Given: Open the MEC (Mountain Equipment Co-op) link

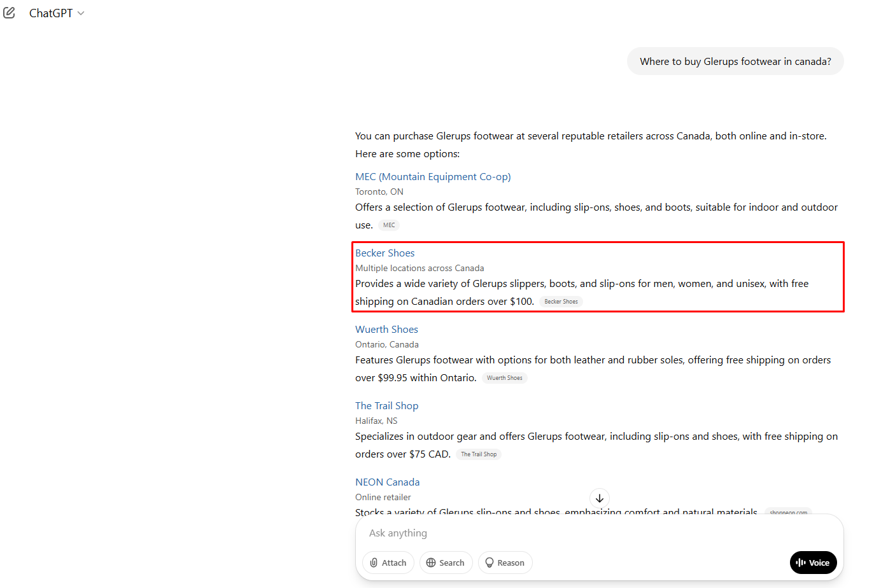Looking at the screenshot, I should pos(433,177).
